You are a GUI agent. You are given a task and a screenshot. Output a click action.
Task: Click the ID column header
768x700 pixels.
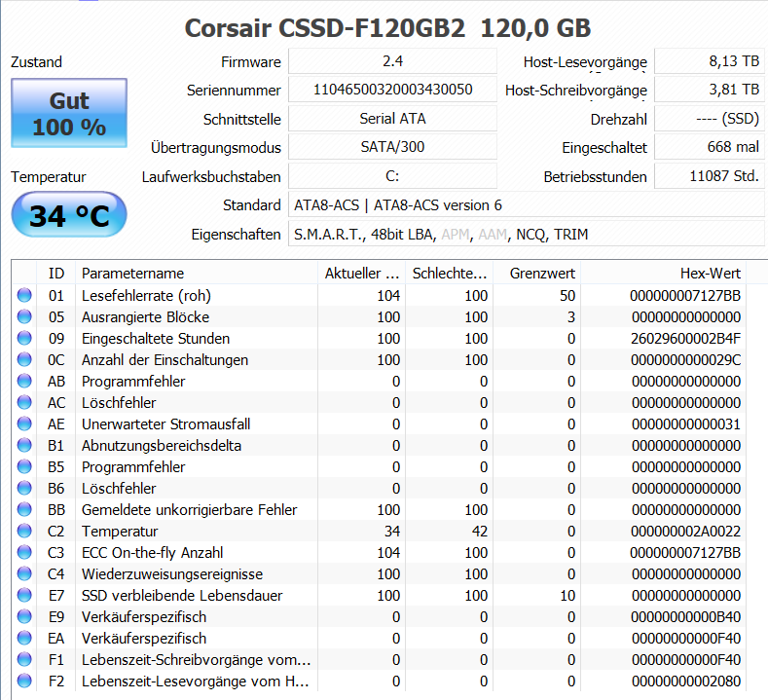56,273
